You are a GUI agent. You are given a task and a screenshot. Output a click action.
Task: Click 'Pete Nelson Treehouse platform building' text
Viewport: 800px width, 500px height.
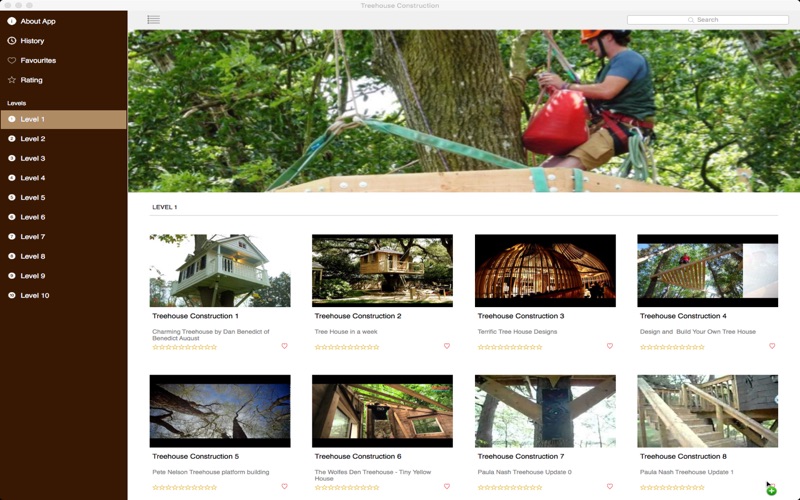[211, 472]
